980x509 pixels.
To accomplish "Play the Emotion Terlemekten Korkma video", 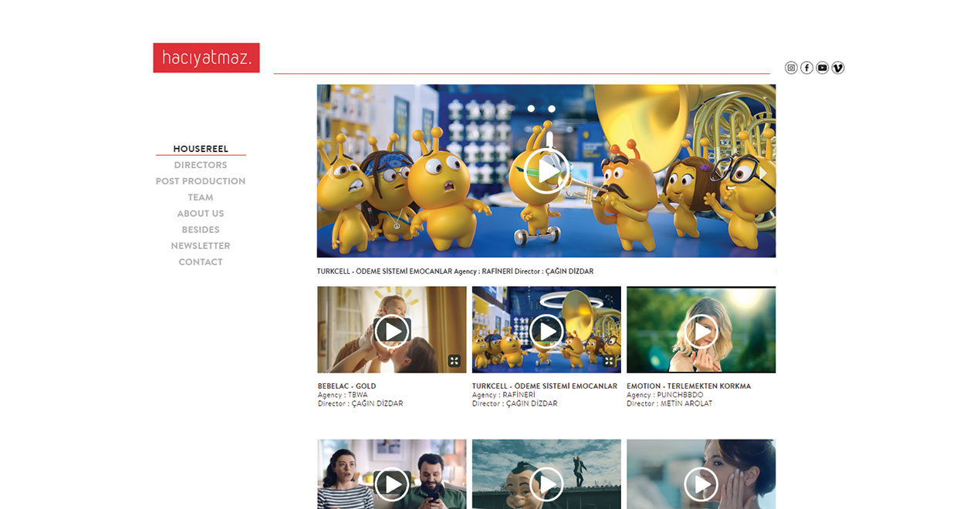I will point(701,331).
